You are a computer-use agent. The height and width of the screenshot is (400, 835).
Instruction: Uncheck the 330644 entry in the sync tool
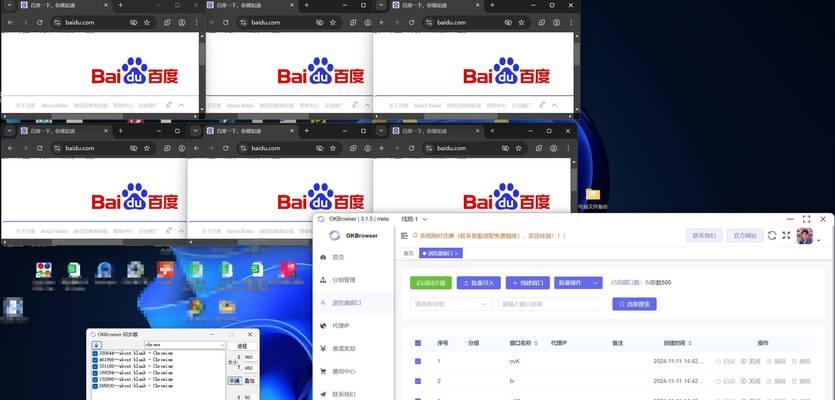(95, 353)
